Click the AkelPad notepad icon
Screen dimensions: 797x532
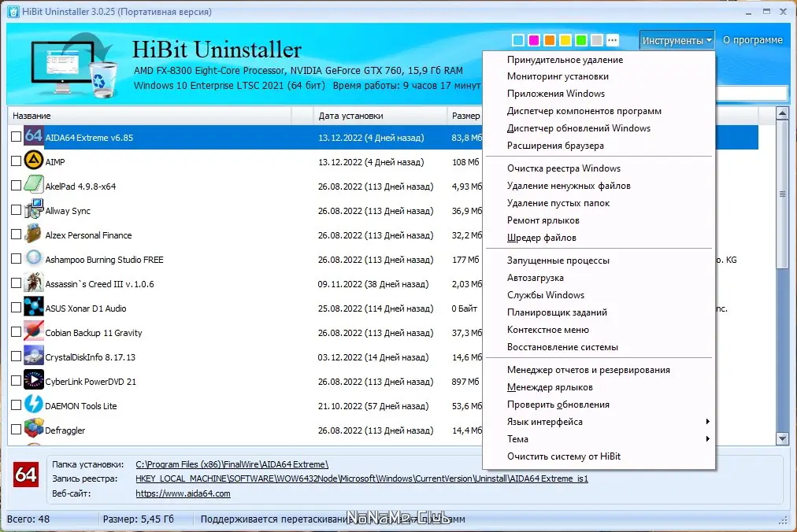click(x=34, y=185)
